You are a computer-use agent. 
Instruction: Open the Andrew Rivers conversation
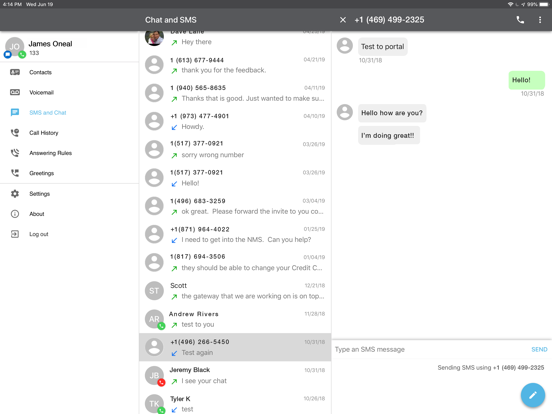(x=235, y=319)
